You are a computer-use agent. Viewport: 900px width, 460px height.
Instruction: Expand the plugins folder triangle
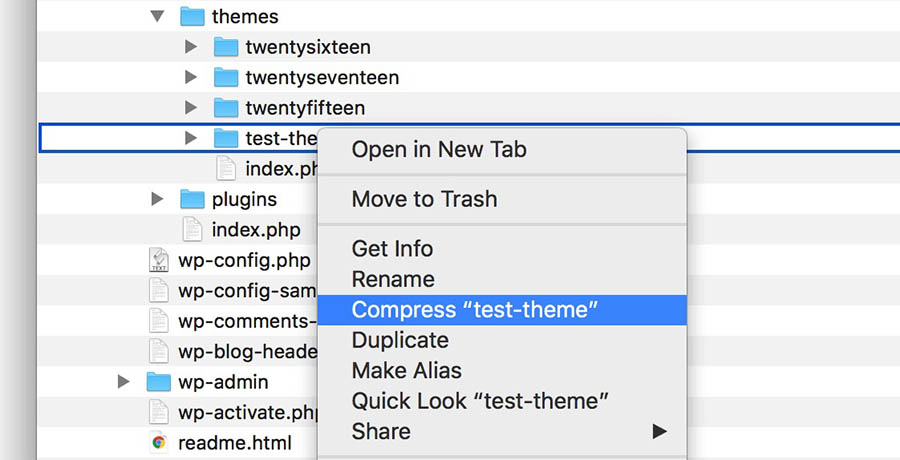click(x=157, y=199)
